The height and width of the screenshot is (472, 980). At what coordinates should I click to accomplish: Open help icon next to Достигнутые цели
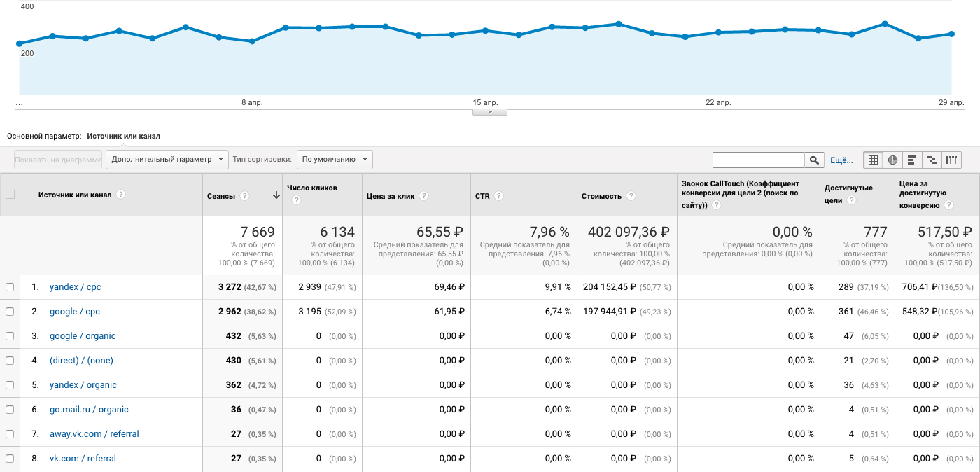tap(851, 200)
